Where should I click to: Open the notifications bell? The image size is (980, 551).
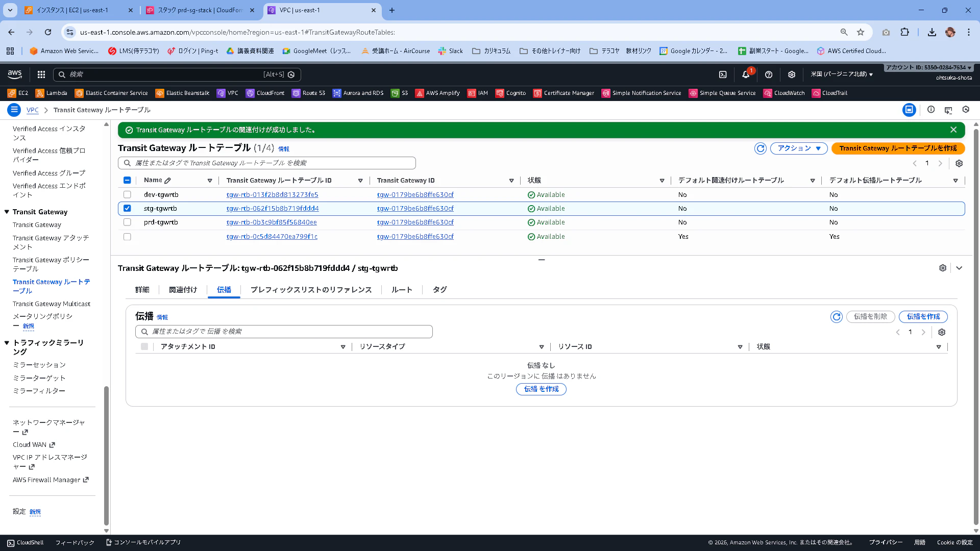coord(746,74)
